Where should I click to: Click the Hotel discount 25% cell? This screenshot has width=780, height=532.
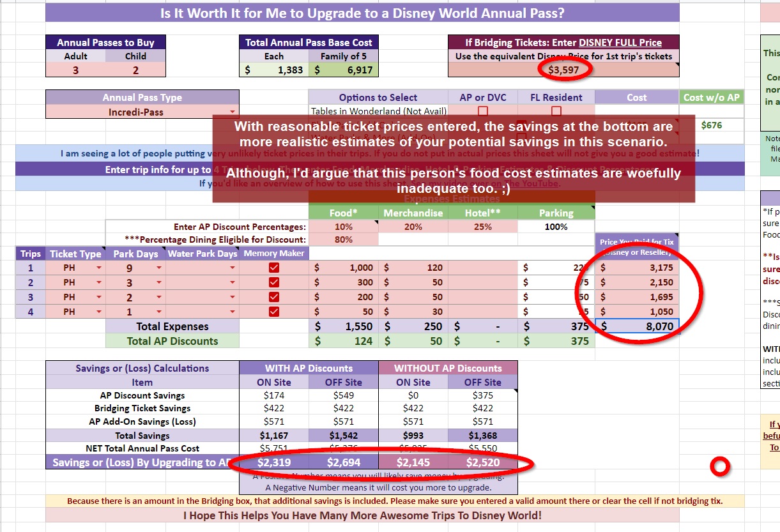pyautogui.click(x=483, y=227)
